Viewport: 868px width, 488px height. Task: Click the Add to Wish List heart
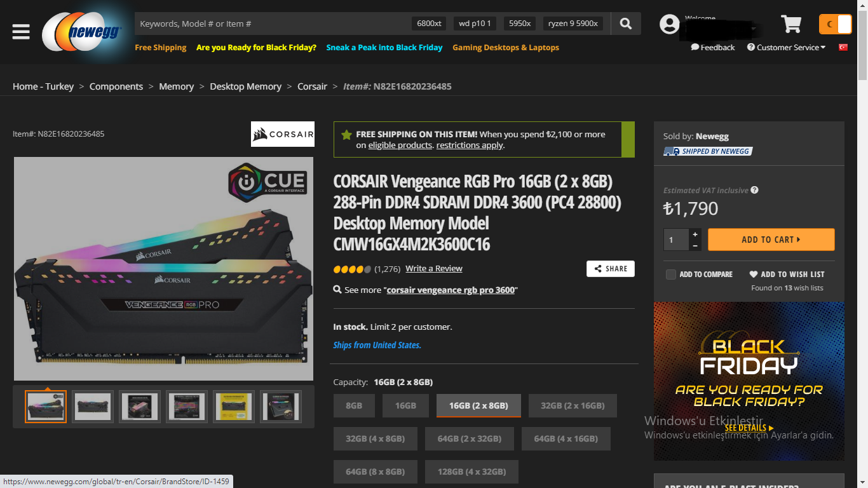click(x=754, y=274)
